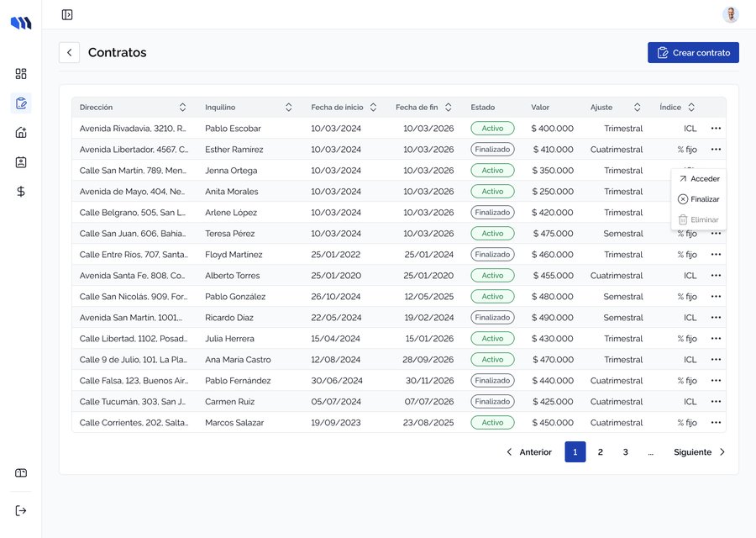Select the contracts clipboard sidebar icon
Viewport: 756px width, 538px height.
coord(21,103)
